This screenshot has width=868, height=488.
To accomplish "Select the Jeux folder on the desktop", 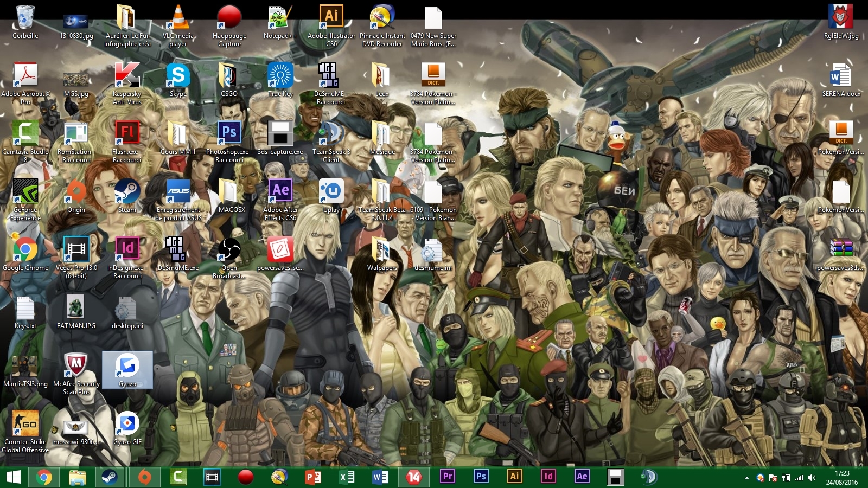I will coord(382,80).
